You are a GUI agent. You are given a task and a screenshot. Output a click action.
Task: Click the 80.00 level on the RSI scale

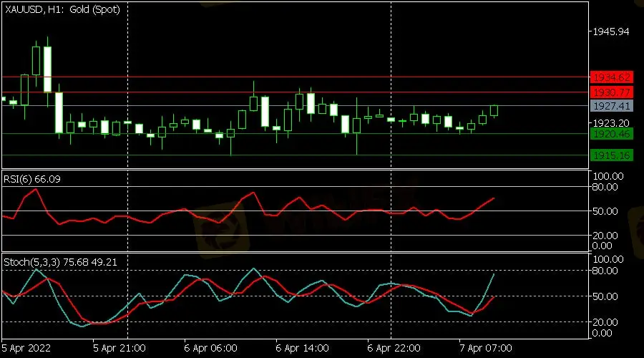[606, 187]
